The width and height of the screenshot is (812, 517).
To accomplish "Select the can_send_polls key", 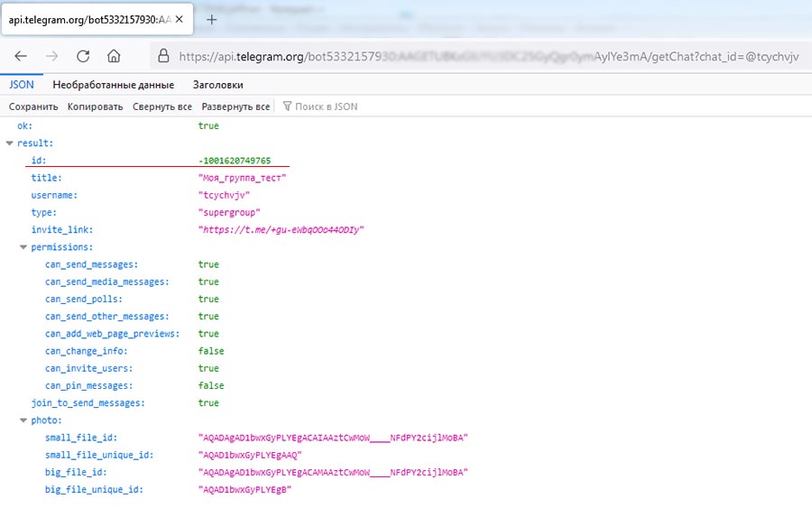I will 84,299.
